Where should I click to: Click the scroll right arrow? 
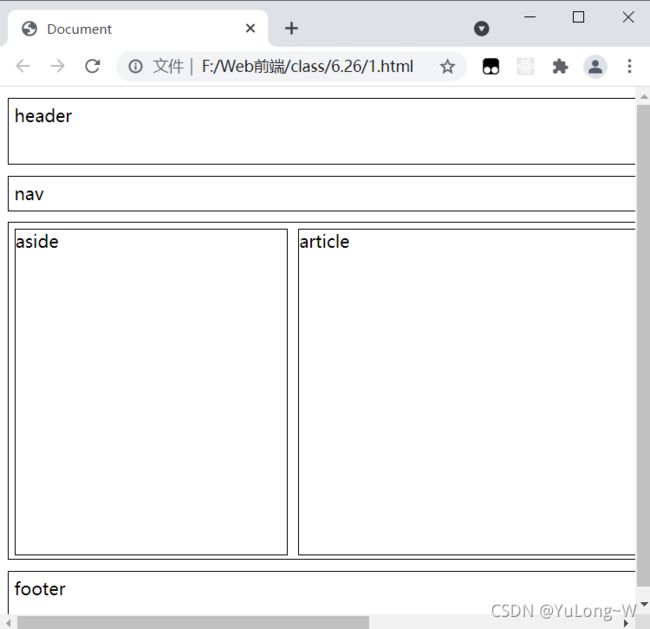pos(626,623)
